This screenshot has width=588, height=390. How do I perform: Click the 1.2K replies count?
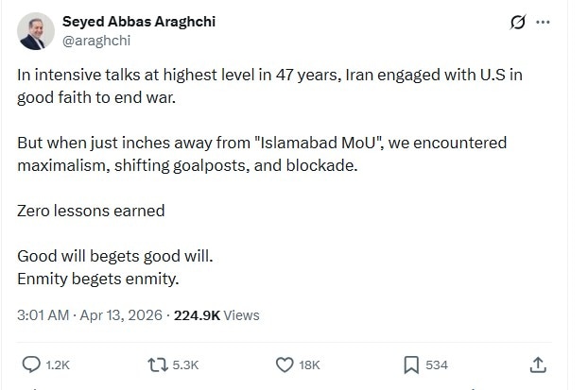tap(59, 365)
